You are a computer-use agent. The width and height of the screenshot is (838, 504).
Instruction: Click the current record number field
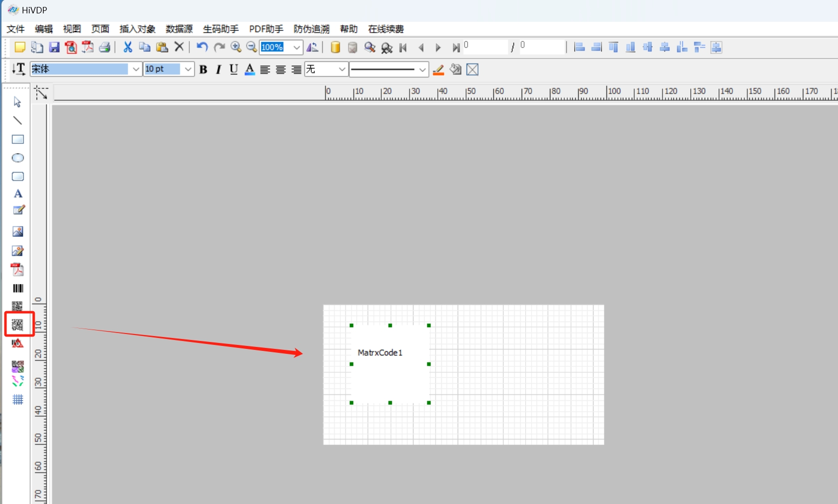[485, 47]
